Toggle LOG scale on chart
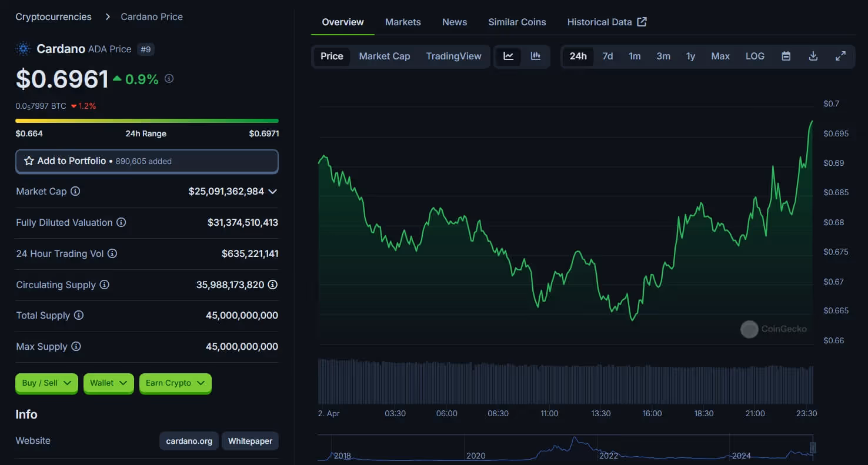868x465 pixels. tap(755, 56)
